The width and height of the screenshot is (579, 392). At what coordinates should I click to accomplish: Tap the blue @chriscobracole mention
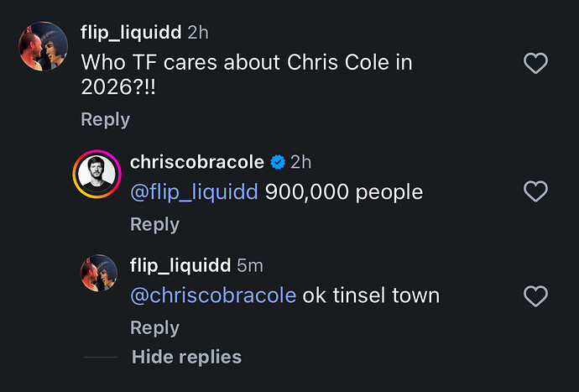point(213,295)
